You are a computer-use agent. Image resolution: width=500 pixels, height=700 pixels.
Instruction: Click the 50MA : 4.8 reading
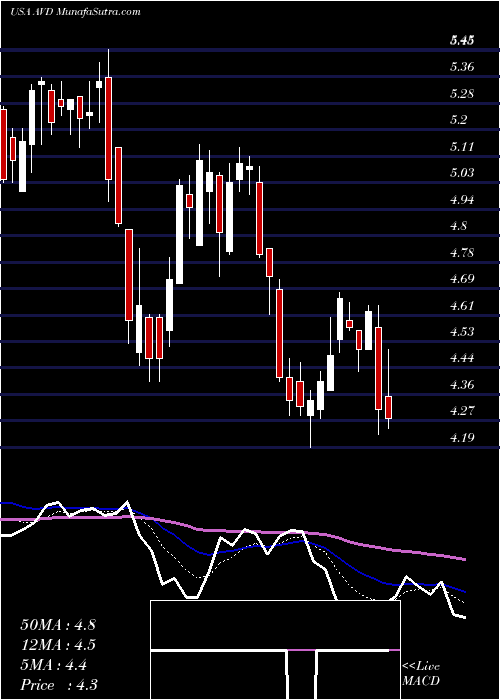[x=58, y=625]
